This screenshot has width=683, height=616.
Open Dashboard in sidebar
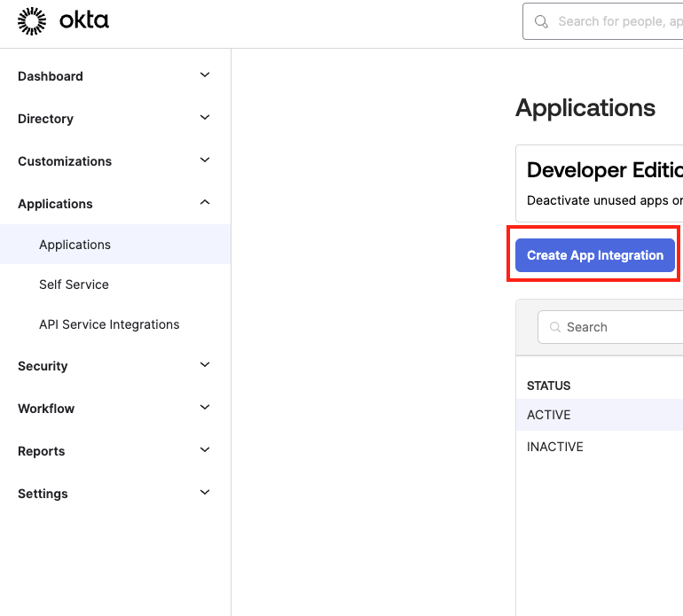tap(51, 76)
